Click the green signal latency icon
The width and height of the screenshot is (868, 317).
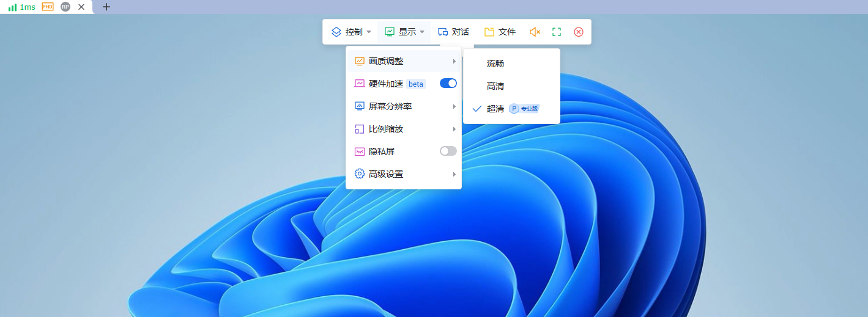[x=12, y=7]
